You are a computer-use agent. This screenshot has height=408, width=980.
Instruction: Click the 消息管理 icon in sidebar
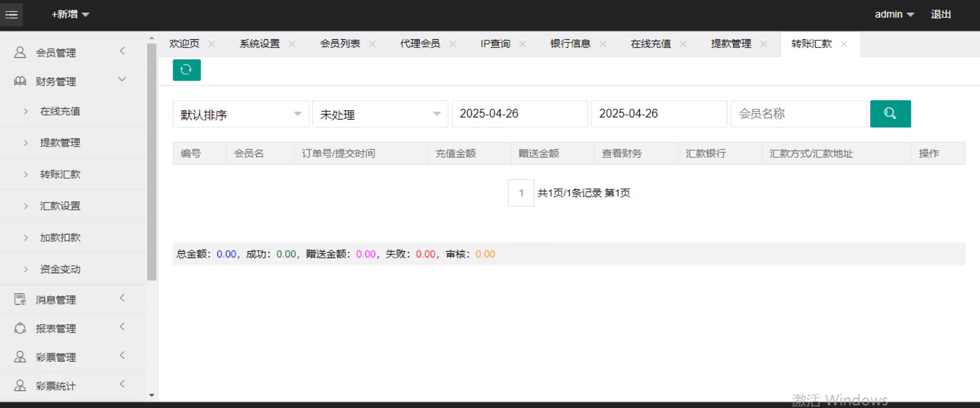[x=20, y=299]
